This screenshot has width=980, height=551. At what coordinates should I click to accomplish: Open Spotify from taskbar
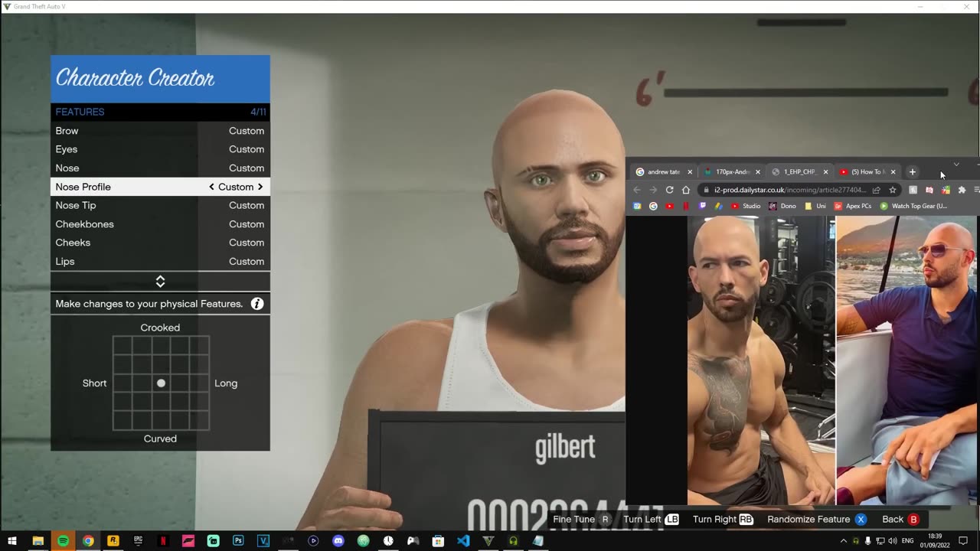pyautogui.click(x=63, y=541)
